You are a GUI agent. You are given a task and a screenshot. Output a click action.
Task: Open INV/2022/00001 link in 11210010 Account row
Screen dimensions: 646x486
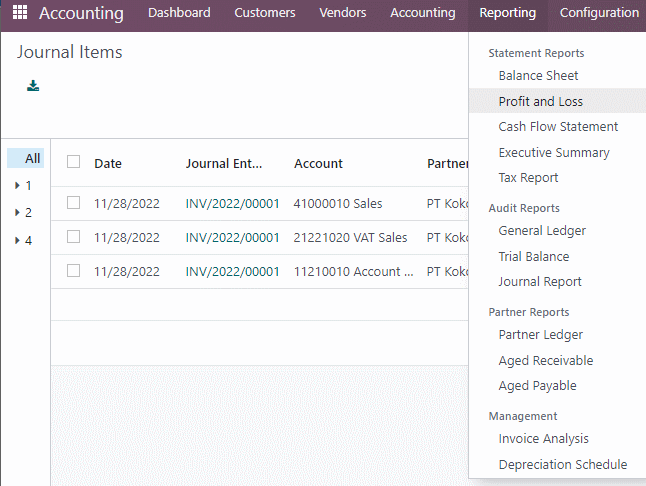232,272
